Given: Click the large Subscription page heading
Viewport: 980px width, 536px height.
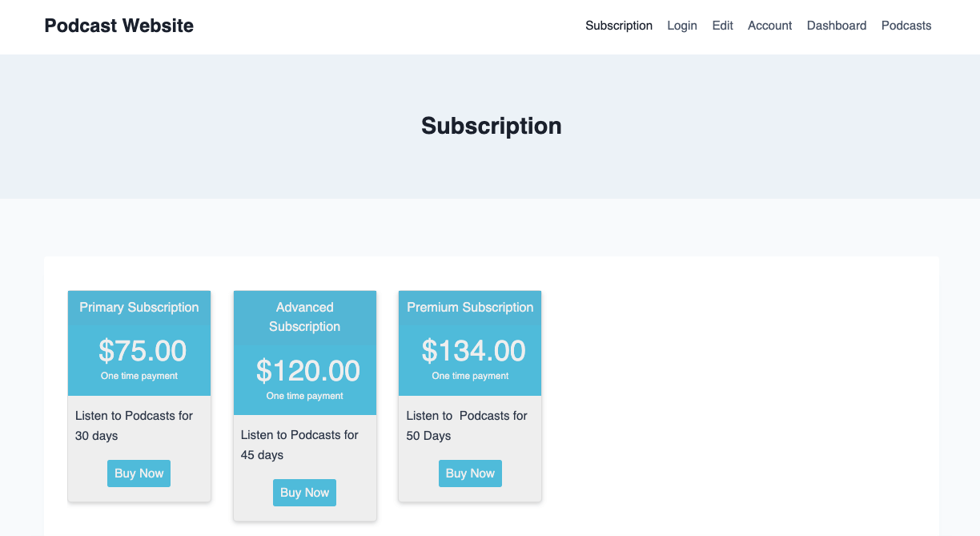Looking at the screenshot, I should pyautogui.click(x=491, y=126).
